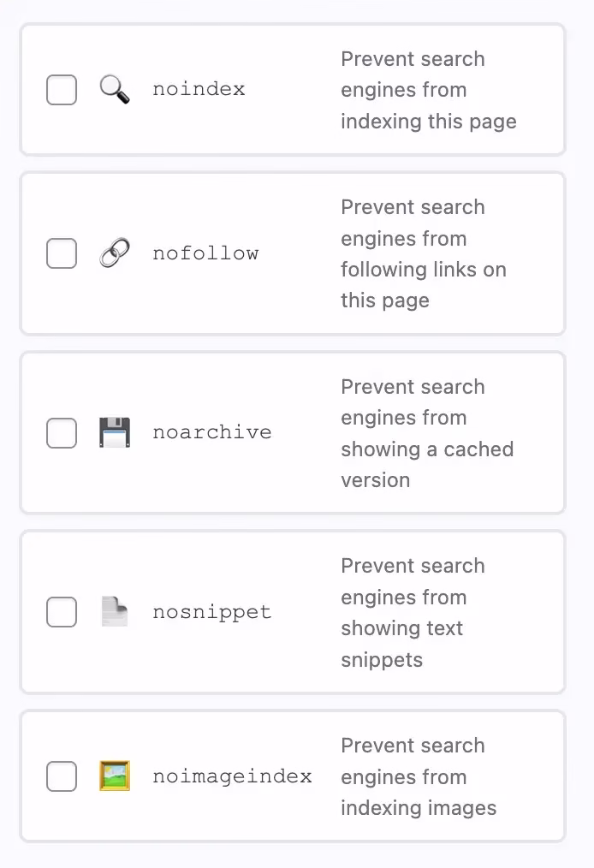Click the description about preventing page indexing

(x=428, y=89)
